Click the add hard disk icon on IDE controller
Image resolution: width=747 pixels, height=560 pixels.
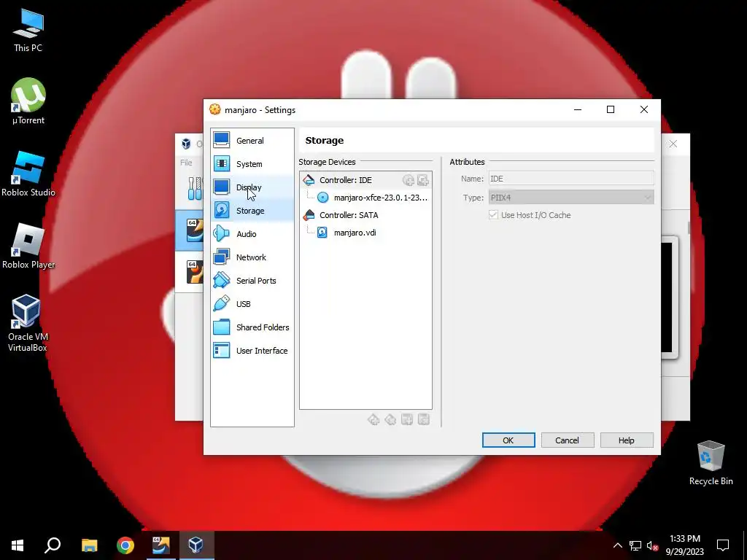[x=423, y=180]
